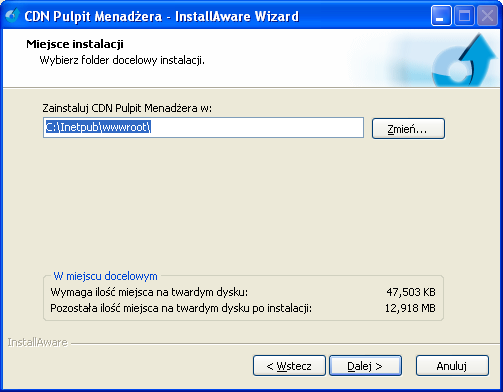Screen dimensions: 503x392
Task: Click the Zmień... button to change folder
Action: click(408, 128)
